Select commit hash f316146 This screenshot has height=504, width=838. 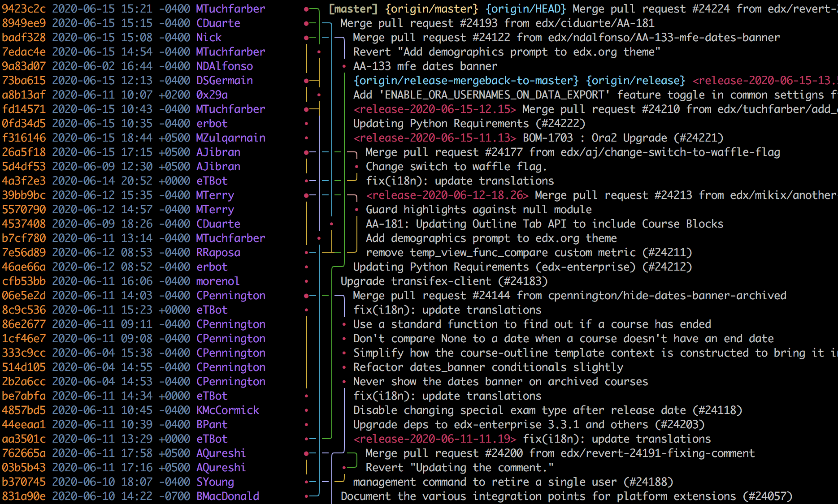click(24, 138)
